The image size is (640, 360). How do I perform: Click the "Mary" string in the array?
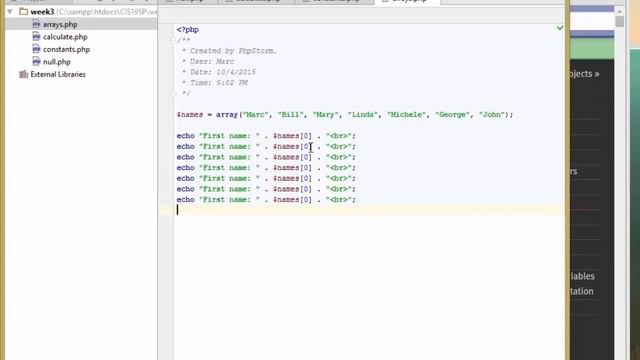point(326,115)
